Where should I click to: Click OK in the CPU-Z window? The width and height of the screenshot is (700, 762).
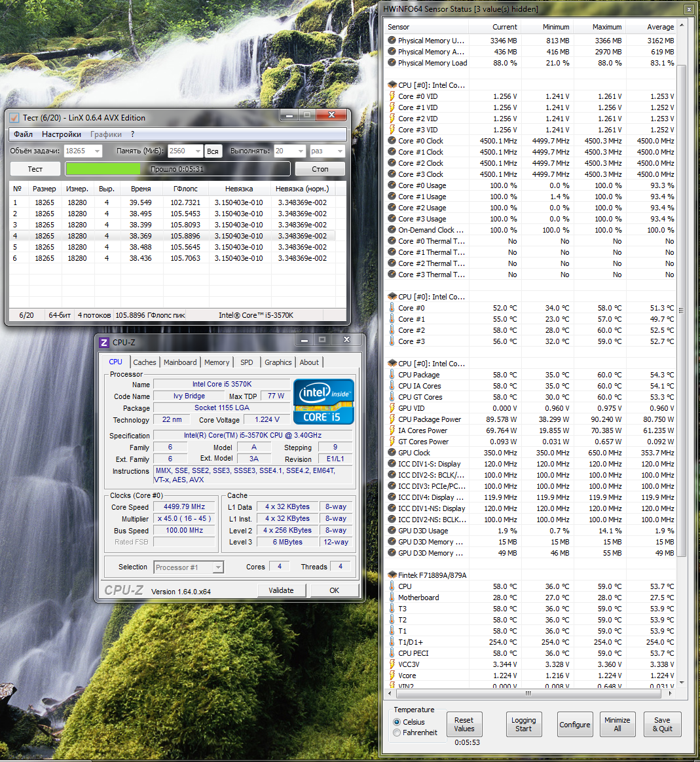click(334, 590)
